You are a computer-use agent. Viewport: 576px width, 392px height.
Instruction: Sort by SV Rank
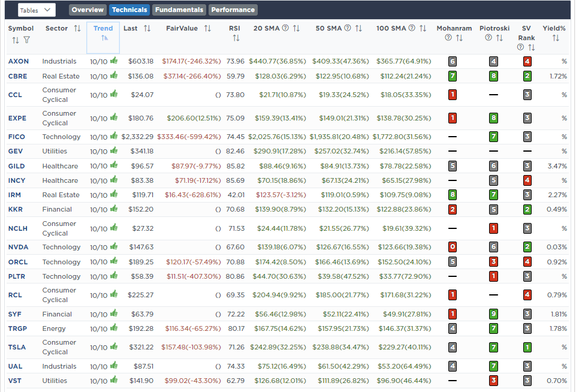coord(532,47)
